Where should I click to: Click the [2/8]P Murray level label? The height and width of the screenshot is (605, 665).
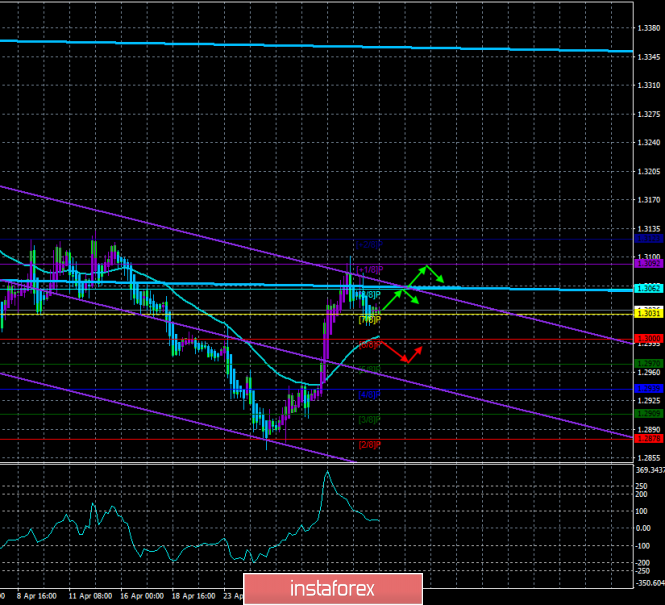tap(369, 445)
